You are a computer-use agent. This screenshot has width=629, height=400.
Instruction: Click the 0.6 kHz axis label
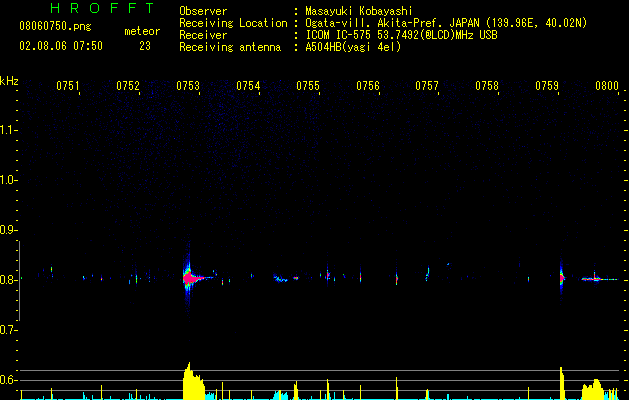(7, 380)
